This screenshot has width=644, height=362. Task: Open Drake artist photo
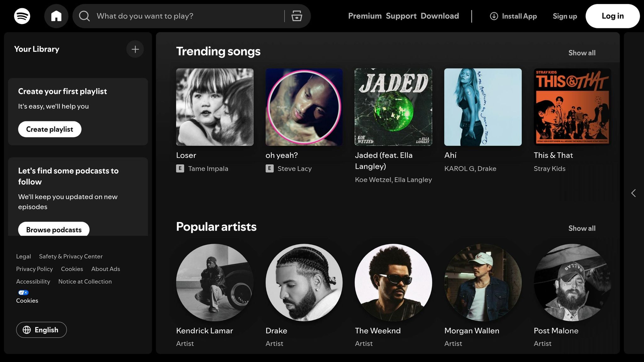click(x=304, y=282)
